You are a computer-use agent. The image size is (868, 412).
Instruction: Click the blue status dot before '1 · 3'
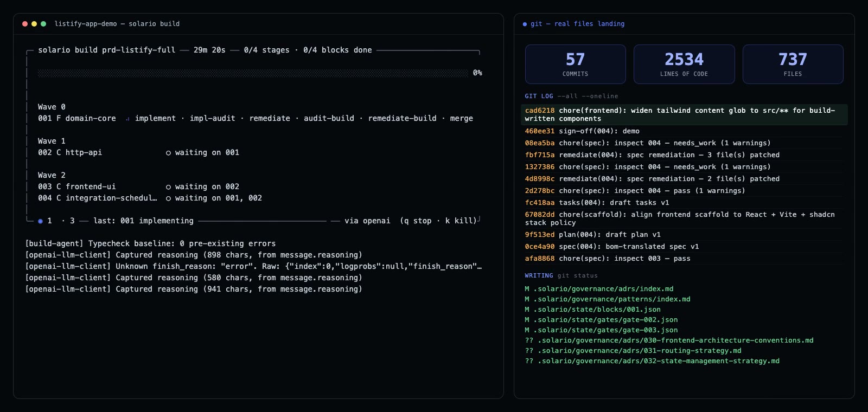coord(41,221)
